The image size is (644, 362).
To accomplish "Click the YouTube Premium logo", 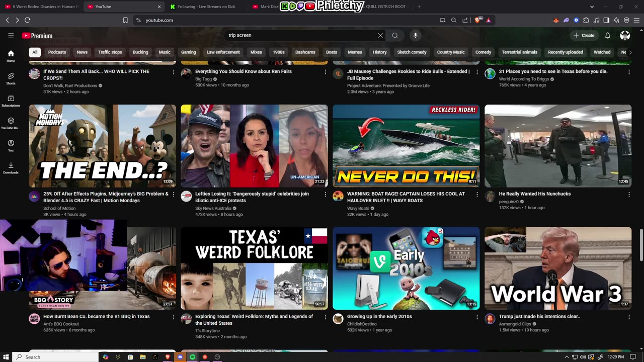I will 37,36.
